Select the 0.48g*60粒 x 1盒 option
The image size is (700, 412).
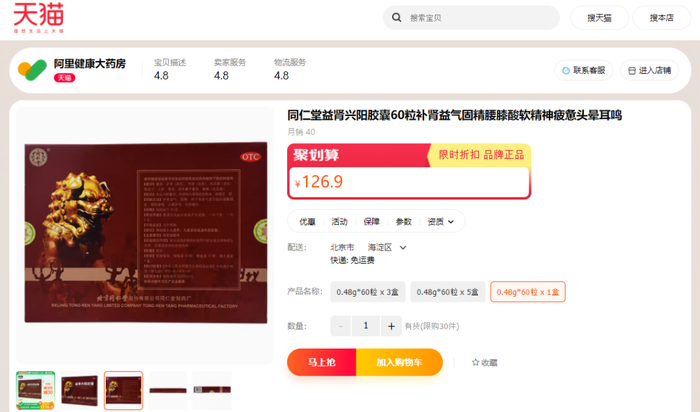click(x=528, y=292)
